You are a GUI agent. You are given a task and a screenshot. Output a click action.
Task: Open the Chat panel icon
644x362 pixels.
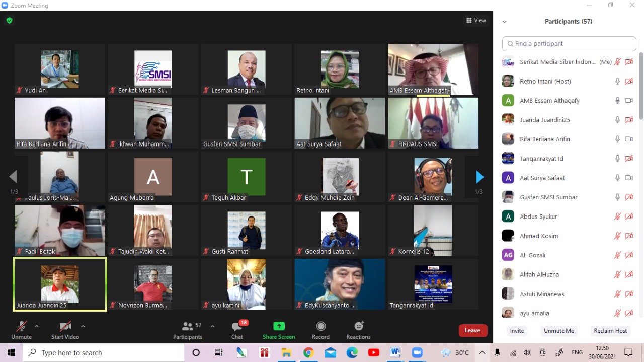click(237, 327)
